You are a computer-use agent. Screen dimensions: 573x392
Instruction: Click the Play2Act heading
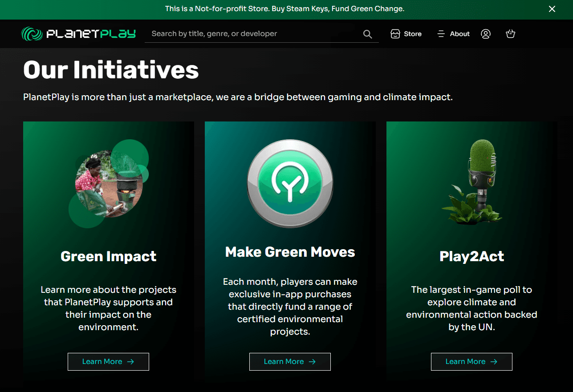pyautogui.click(x=471, y=256)
